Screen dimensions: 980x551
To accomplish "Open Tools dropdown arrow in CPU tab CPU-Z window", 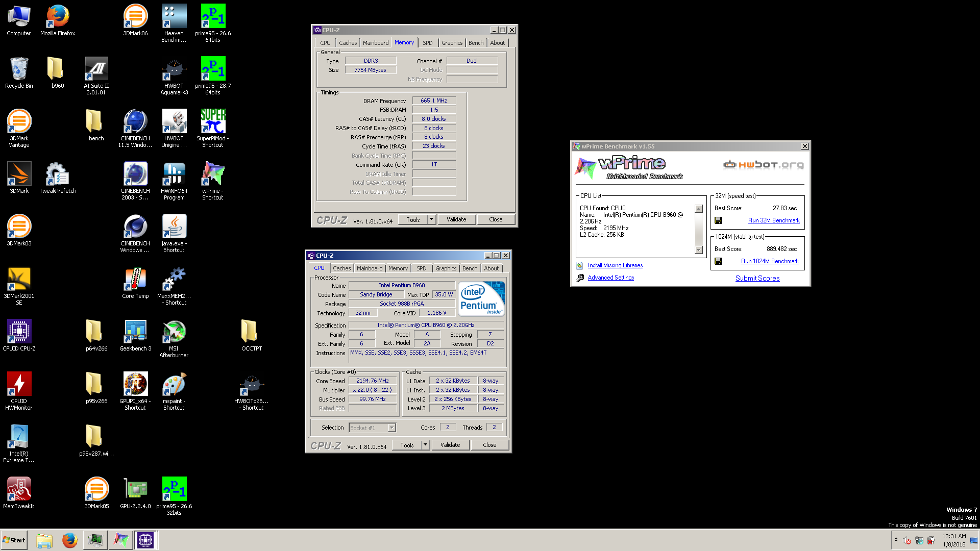I will coord(425,445).
